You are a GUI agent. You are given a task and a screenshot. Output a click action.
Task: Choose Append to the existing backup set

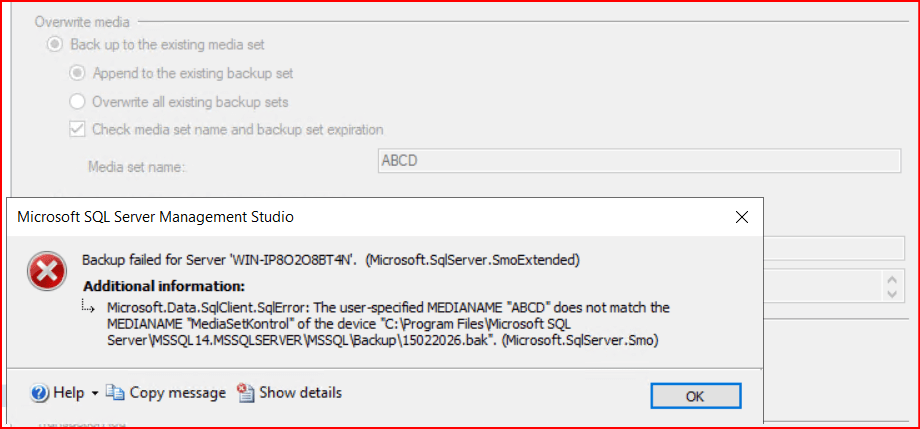tap(77, 73)
